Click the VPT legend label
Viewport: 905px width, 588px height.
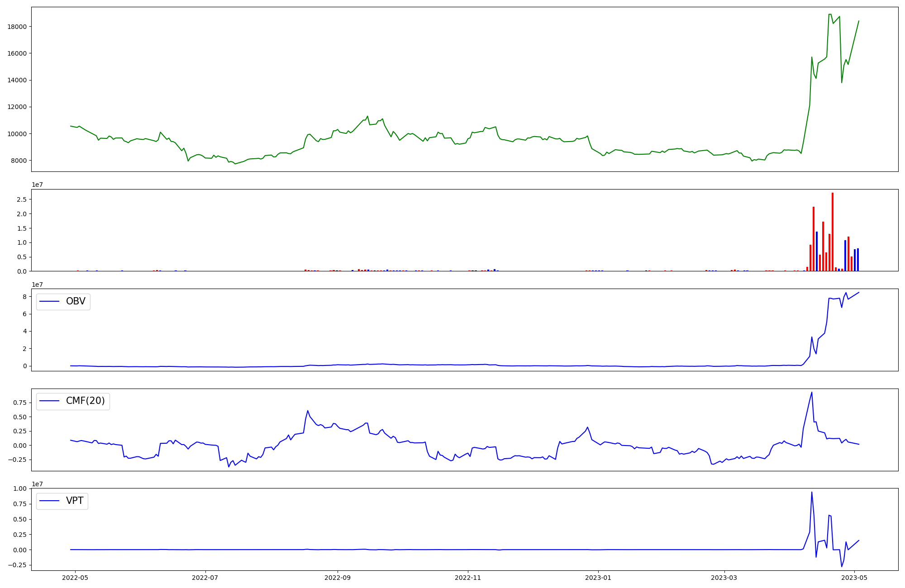pos(75,501)
